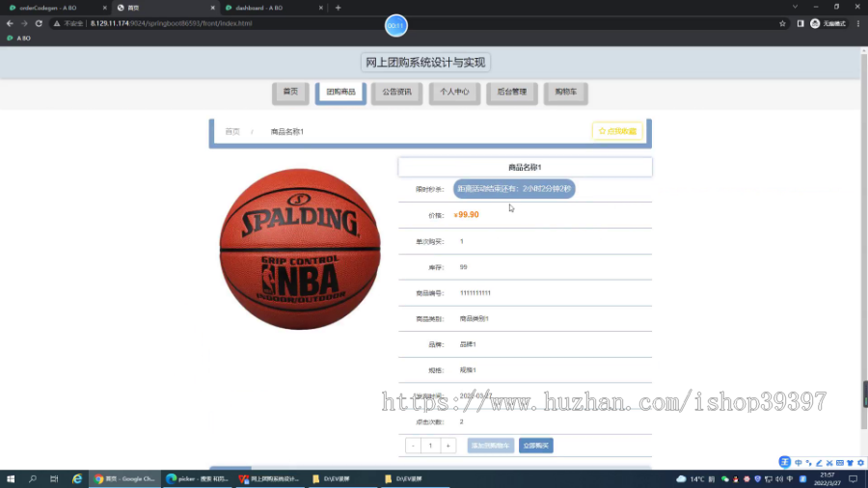Click the volume speaker tray icon
The image size is (868, 488).
[x=779, y=479]
